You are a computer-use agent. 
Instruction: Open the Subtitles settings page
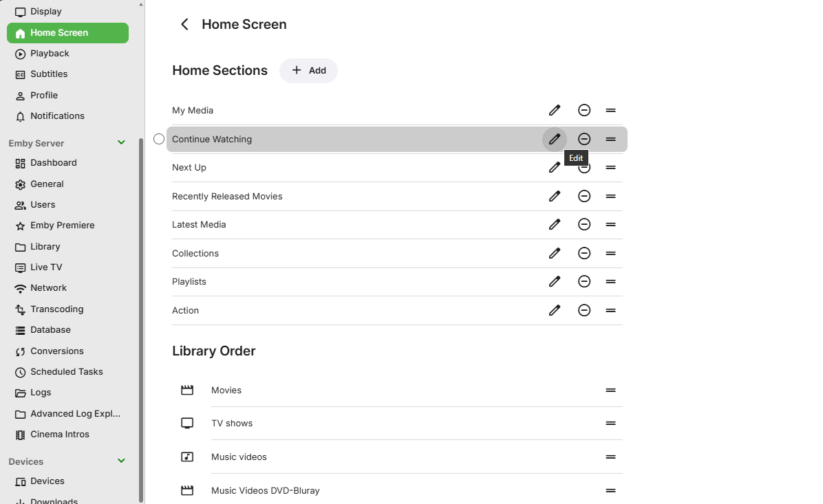[x=49, y=74]
